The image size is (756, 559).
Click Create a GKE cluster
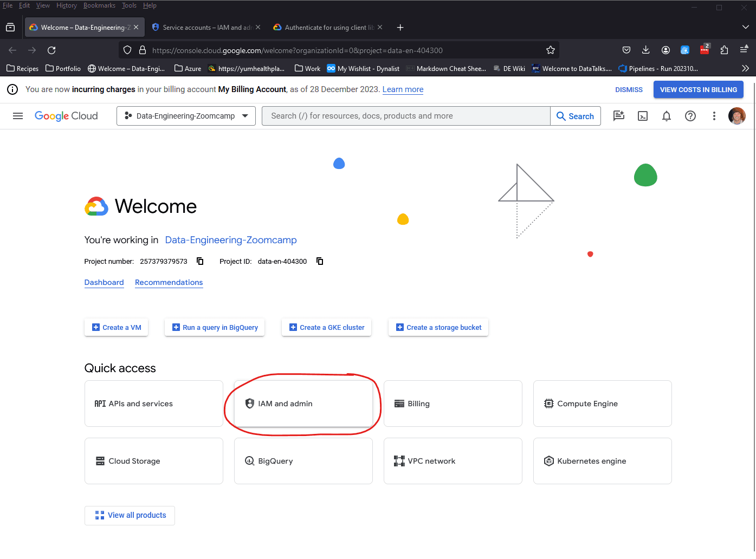[326, 327]
